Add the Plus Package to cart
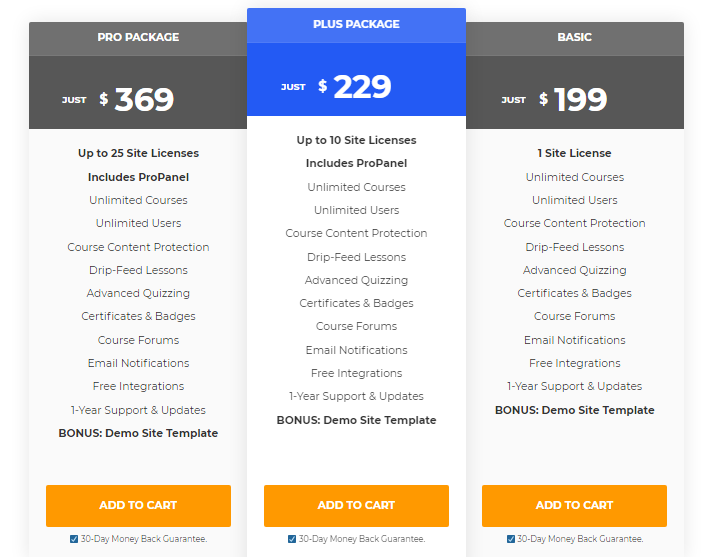This screenshot has height=557, width=708. pos(356,506)
